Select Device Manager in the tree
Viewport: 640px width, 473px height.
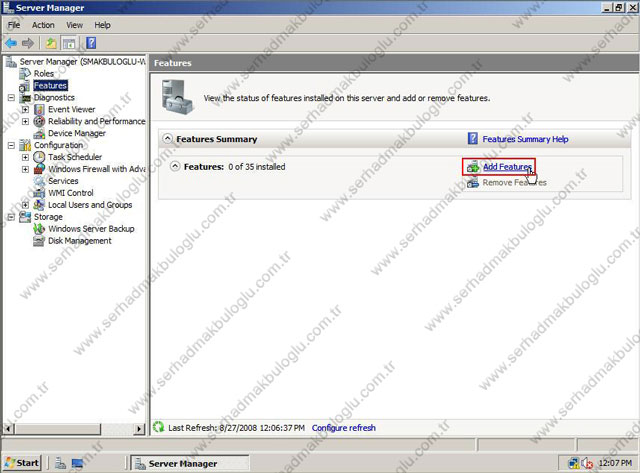(x=77, y=133)
